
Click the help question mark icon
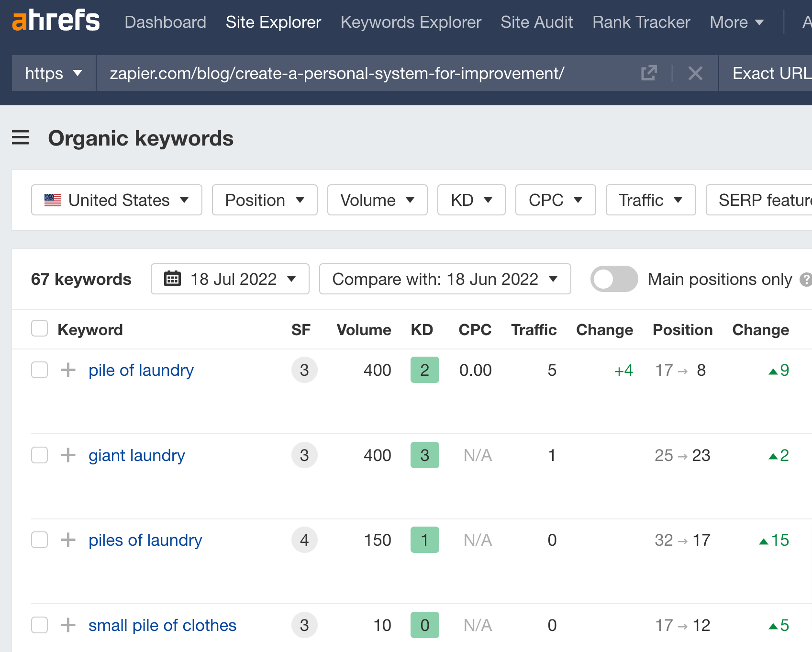[x=807, y=279]
